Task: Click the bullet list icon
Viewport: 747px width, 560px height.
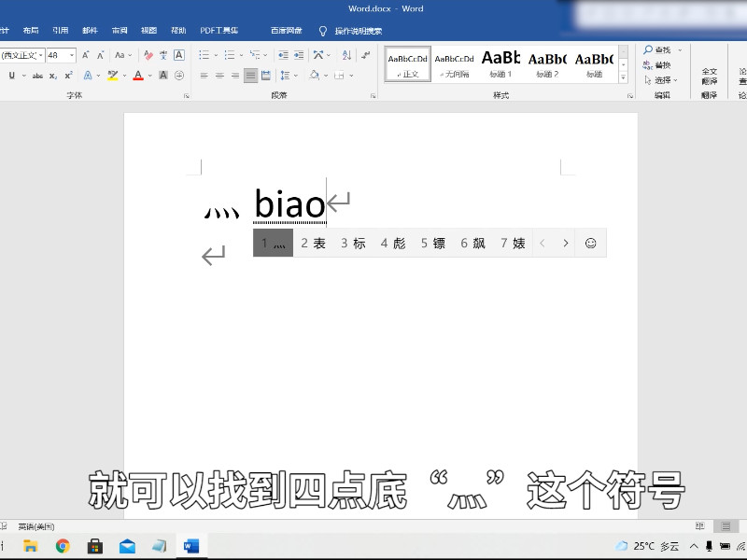Action: tap(204, 55)
